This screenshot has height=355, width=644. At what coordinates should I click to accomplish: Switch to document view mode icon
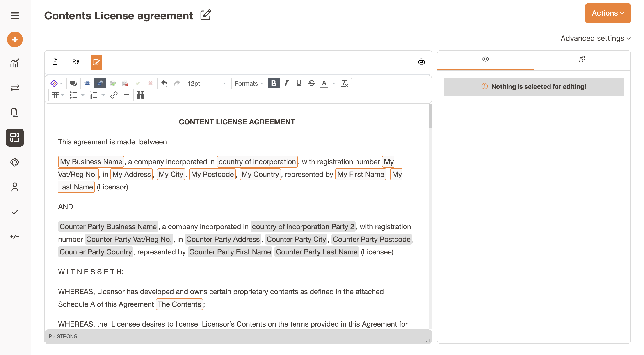pos(55,62)
